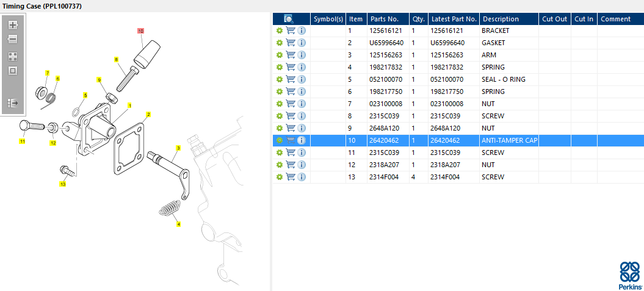The height and width of the screenshot is (291, 644).
Task: Sort by Parts No. column header
Action: click(388, 19)
